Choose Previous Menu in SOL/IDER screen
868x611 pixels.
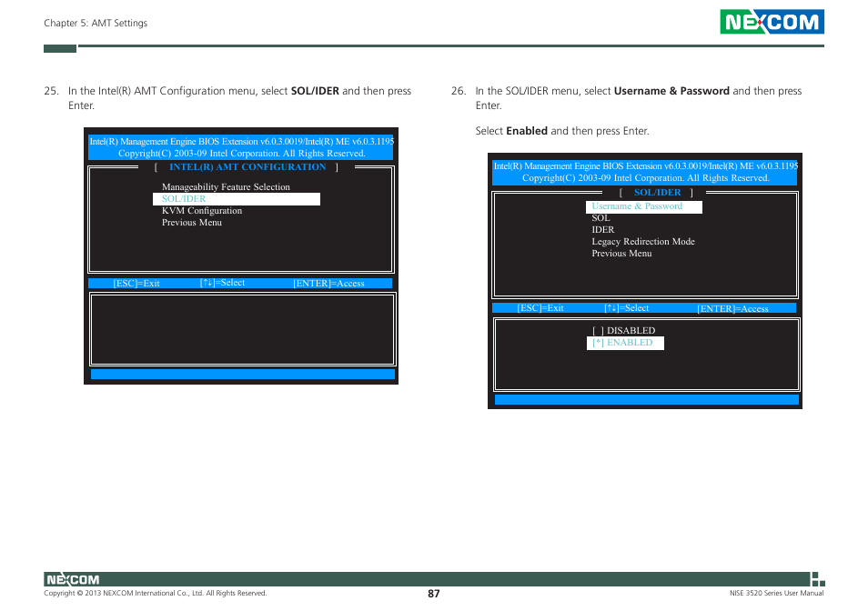(x=621, y=254)
